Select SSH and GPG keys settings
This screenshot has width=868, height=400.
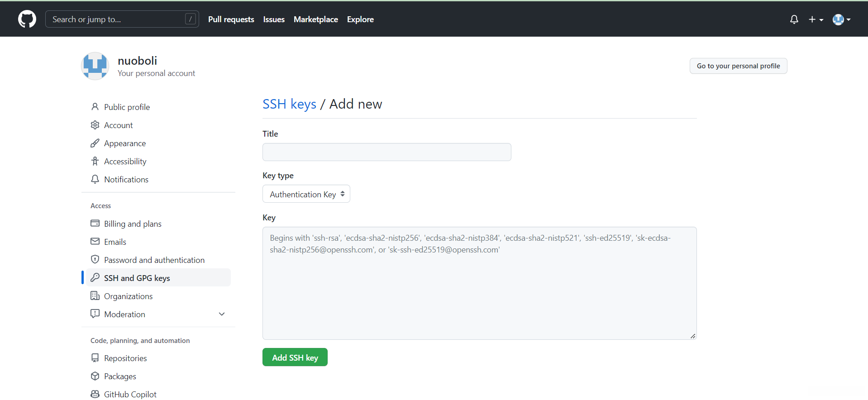(137, 278)
